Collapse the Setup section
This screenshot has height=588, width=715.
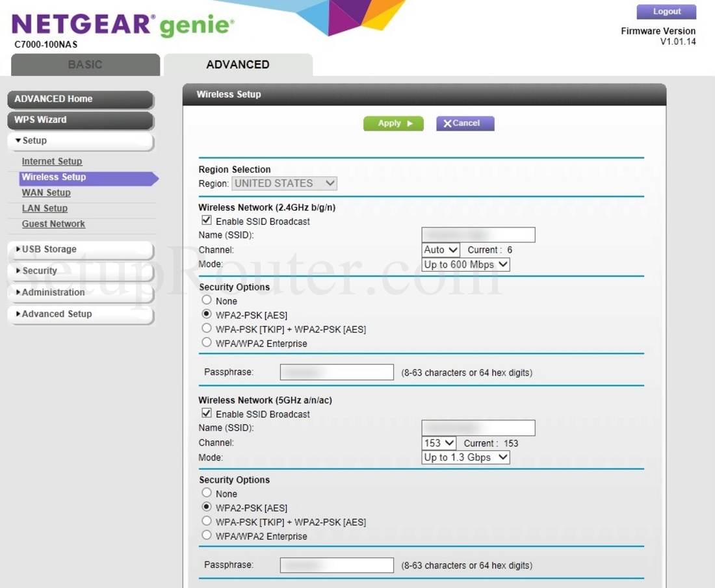[81, 141]
